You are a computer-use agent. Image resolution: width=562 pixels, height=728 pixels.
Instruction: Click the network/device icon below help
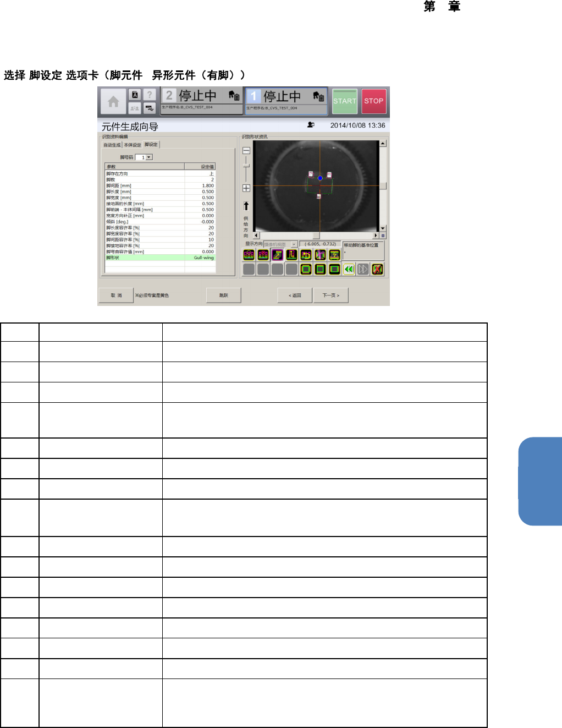(x=149, y=108)
